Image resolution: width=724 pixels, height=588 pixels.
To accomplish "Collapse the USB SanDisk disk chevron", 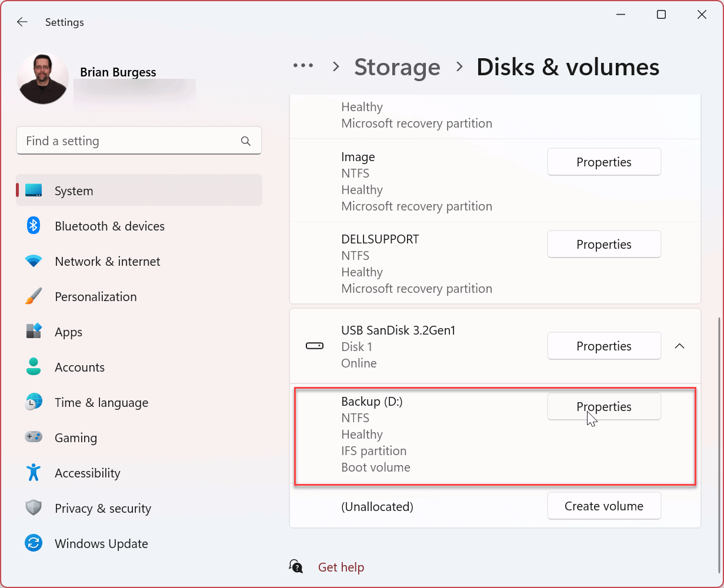I will (x=679, y=346).
